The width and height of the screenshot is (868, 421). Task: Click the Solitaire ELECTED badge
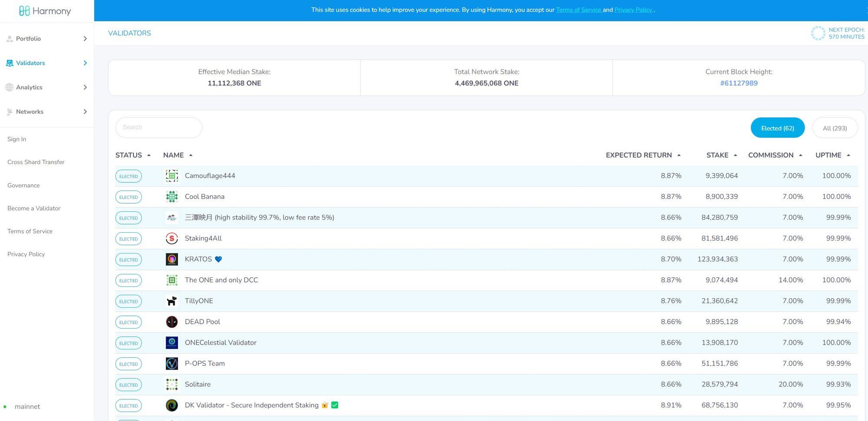[x=128, y=385]
